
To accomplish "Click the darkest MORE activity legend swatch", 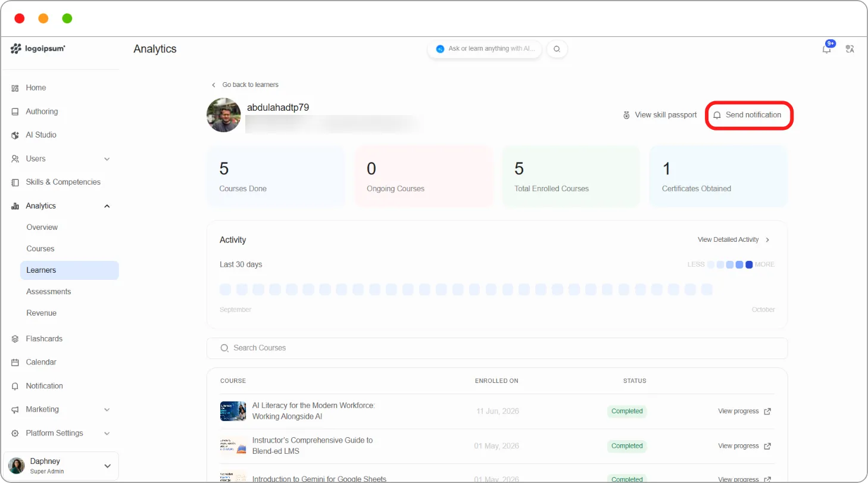I will 749,264.
